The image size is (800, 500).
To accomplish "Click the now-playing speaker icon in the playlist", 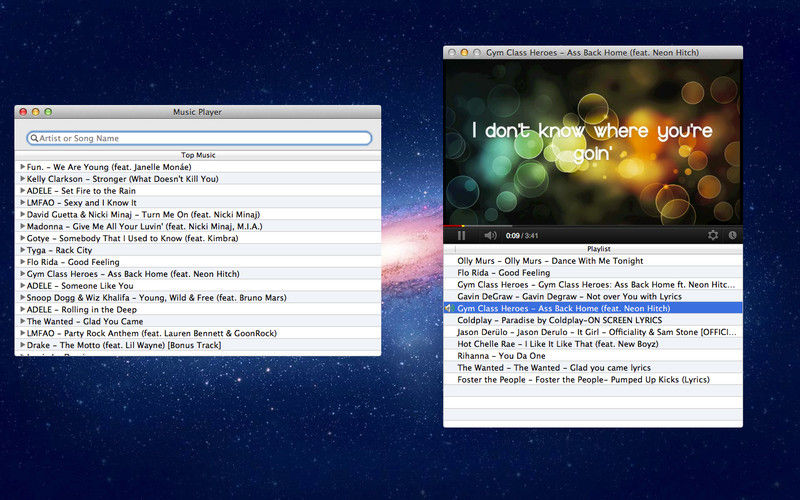I will (449, 308).
